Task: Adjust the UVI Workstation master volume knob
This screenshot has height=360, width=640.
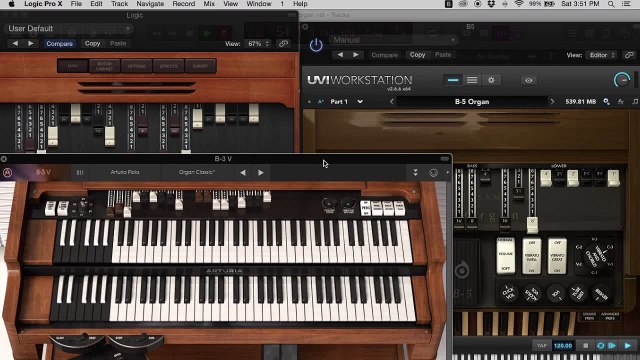Action: pos(622,80)
